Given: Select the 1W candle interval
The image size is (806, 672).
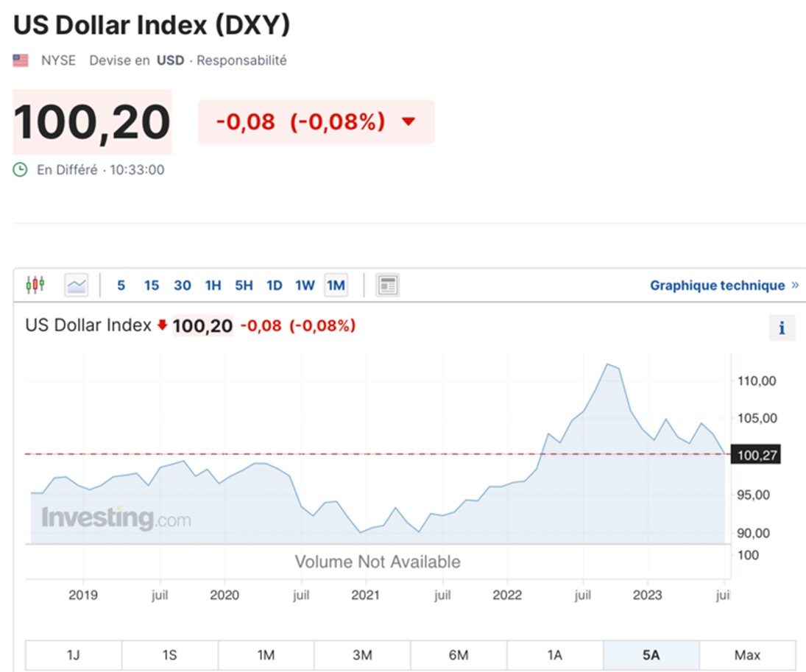Looking at the screenshot, I should pyautogui.click(x=305, y=286).
